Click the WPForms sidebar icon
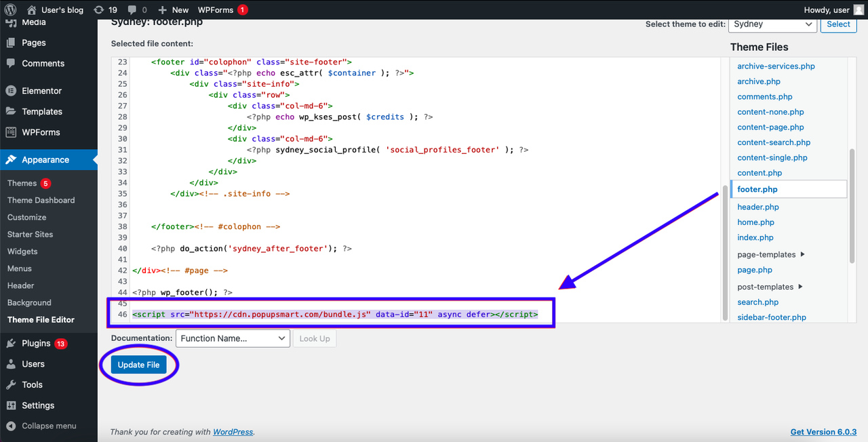 click(11, 132)
